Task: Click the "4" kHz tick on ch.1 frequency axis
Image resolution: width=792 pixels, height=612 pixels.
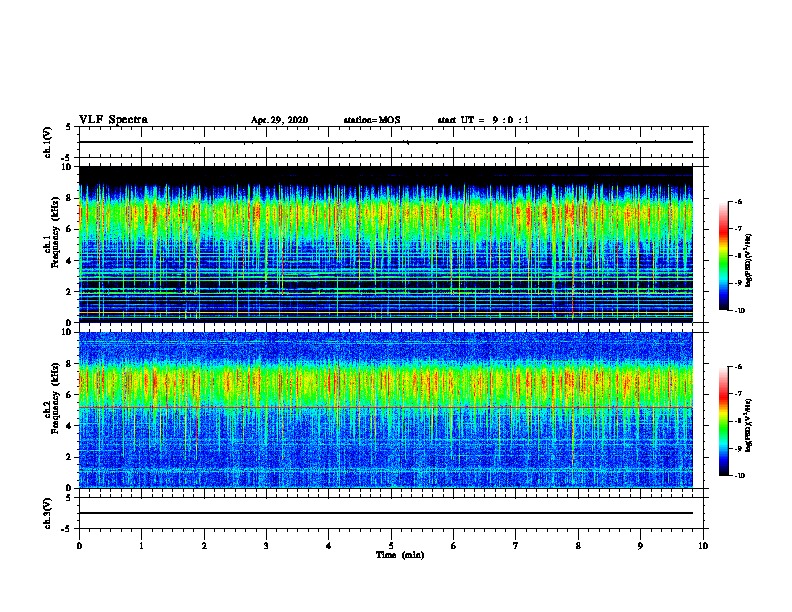Action: (70, 261)
